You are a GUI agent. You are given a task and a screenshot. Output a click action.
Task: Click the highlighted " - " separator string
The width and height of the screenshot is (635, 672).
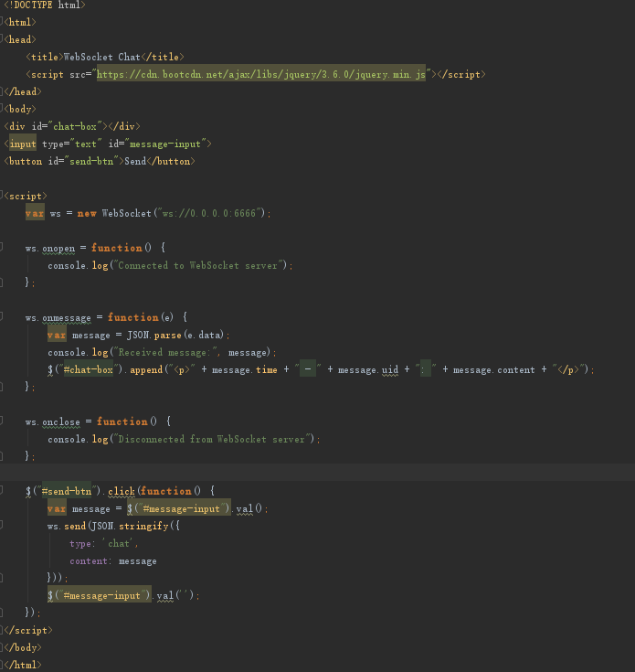308,369
